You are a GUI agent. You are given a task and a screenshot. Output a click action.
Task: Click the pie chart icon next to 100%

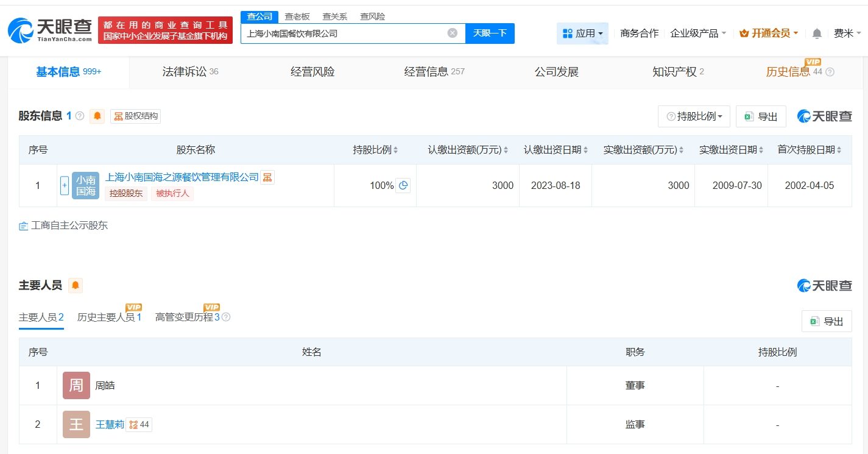[403, 185]
